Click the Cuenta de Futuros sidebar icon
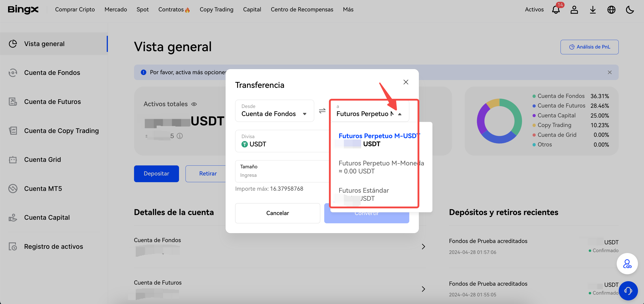Viewport: 644px width, 304px height. 13,102
